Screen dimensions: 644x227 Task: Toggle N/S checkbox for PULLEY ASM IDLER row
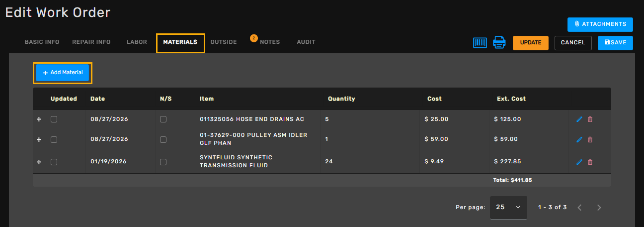[163, 140]
